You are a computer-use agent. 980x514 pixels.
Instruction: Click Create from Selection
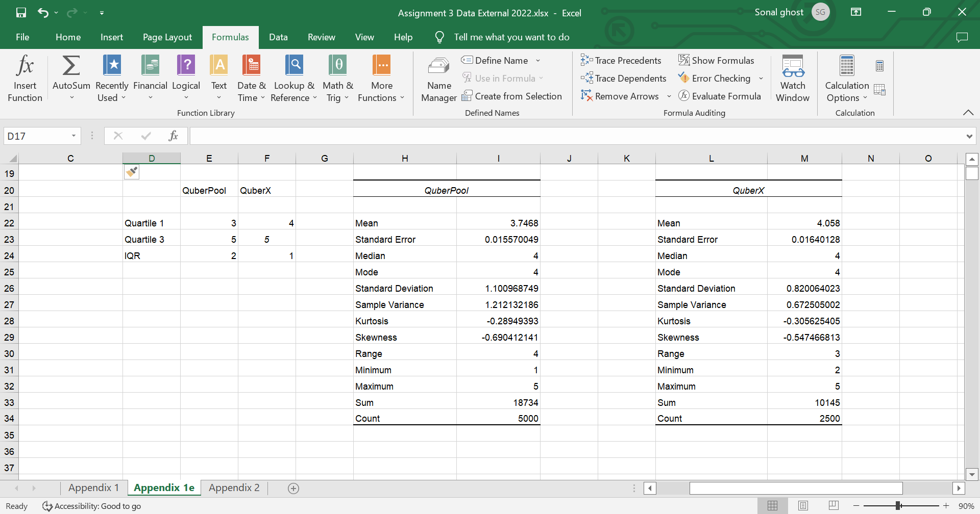(512, 95)
